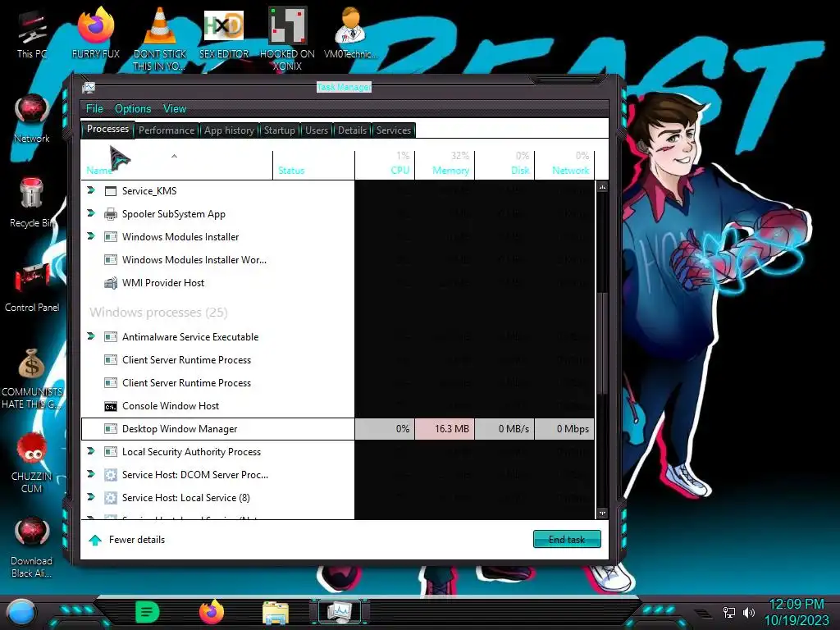Expand the Service_KMS process group
The width and height of the screenshot is (840, 630).
click(x=91, y=190)
